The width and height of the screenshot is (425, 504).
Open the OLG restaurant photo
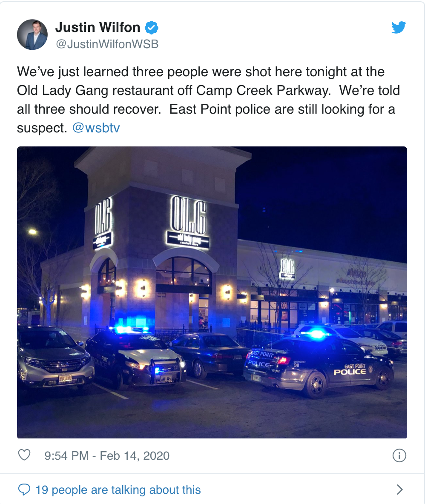click(212, 292)
